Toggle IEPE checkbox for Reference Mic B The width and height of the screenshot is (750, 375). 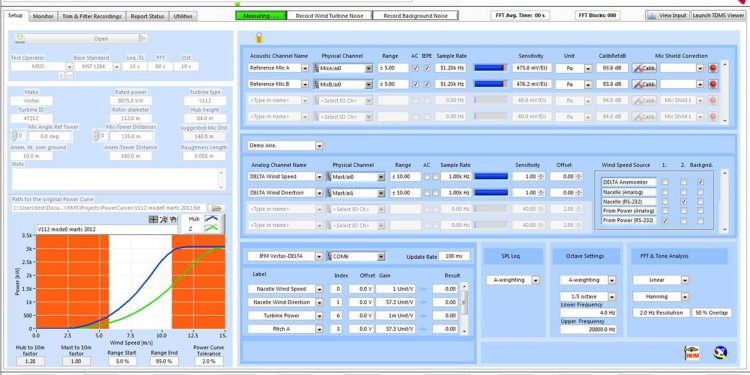427,84
